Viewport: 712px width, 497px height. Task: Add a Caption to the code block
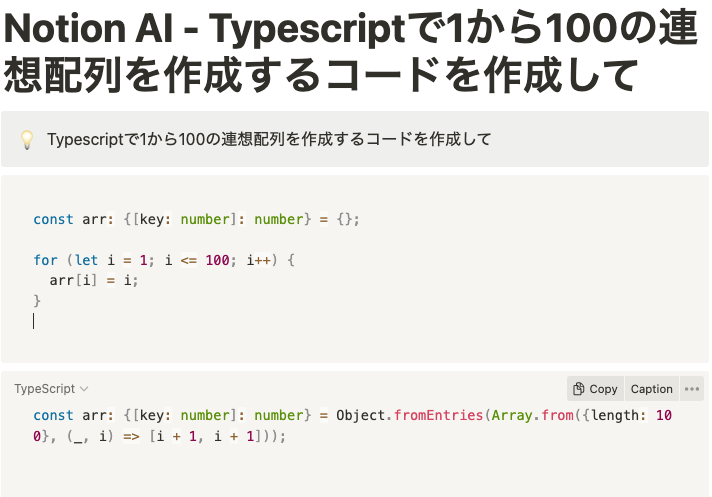pyautogui.click(x=652, y=389)
